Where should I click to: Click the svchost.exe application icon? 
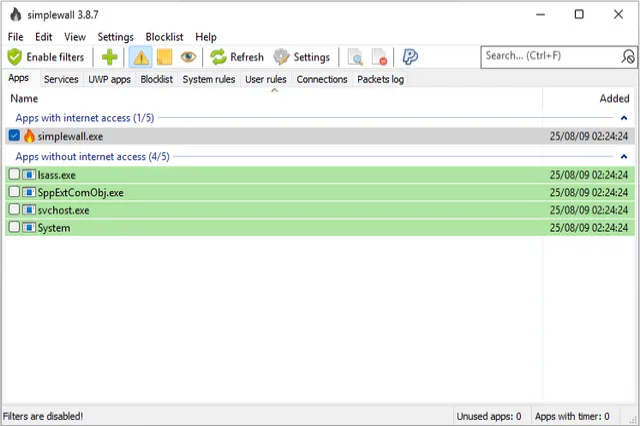pos(29,210)
